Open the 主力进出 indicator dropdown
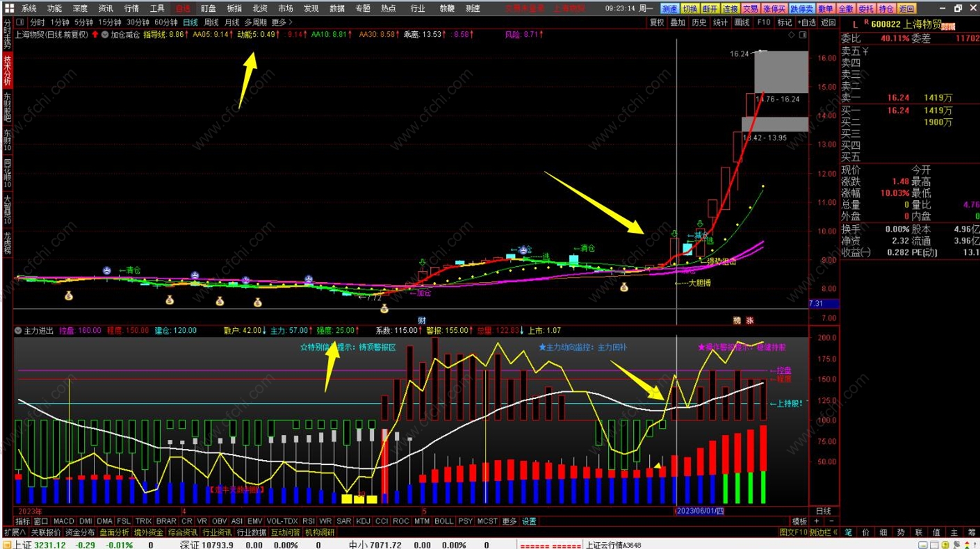The height and width of the screenshot is (549, 980). [18, 331]
